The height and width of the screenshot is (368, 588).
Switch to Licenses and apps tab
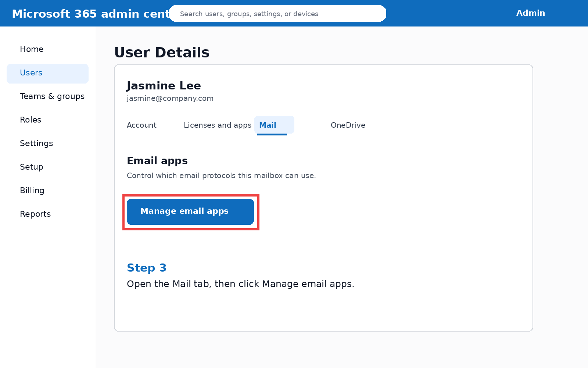click(x=218, y=125)
